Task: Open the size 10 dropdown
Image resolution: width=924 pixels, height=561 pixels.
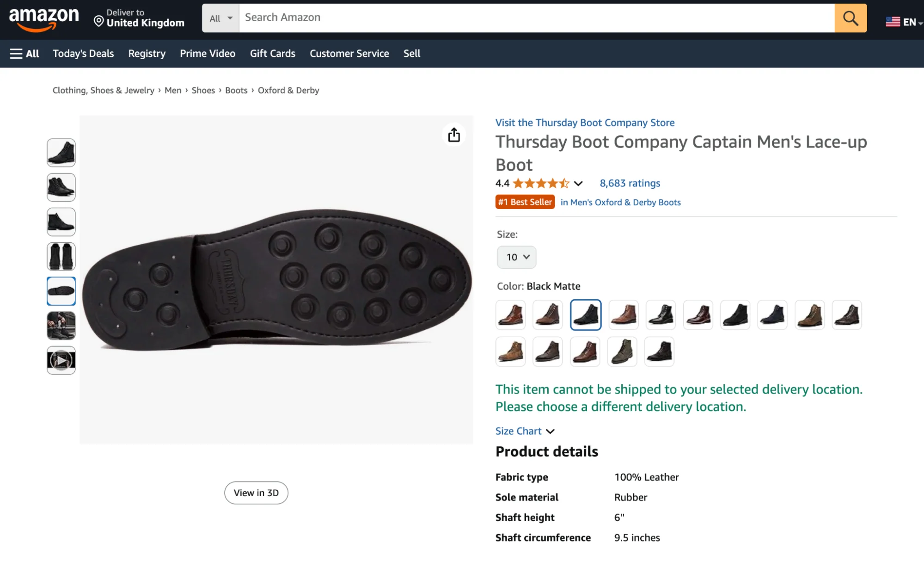Action: 516,257
